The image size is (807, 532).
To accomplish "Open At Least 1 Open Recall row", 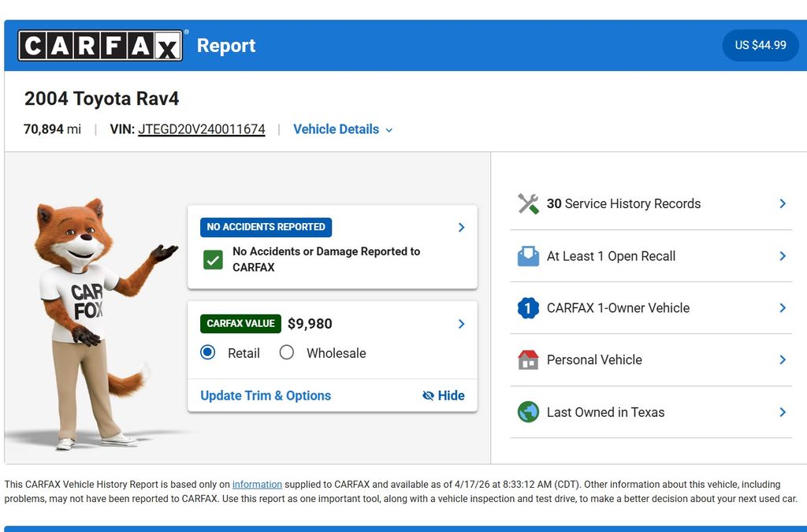I will (x=650, y=256).
